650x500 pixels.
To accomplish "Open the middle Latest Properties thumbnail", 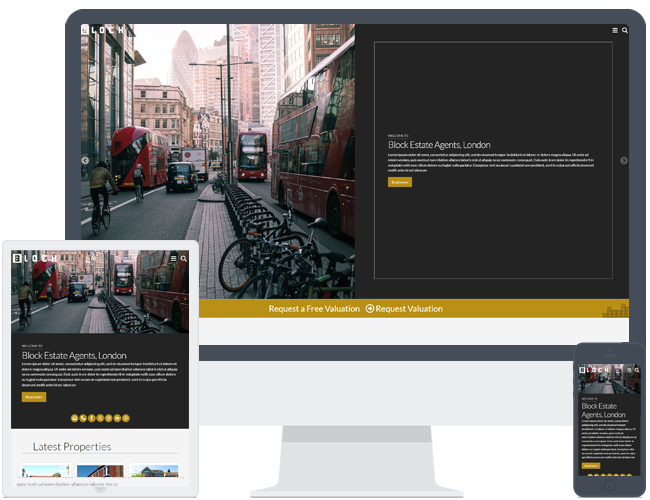I will pos(100,472).
